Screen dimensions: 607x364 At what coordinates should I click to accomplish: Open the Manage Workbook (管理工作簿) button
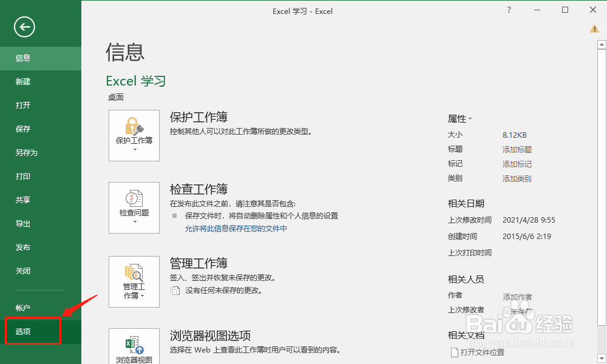(x=134, y=281)
